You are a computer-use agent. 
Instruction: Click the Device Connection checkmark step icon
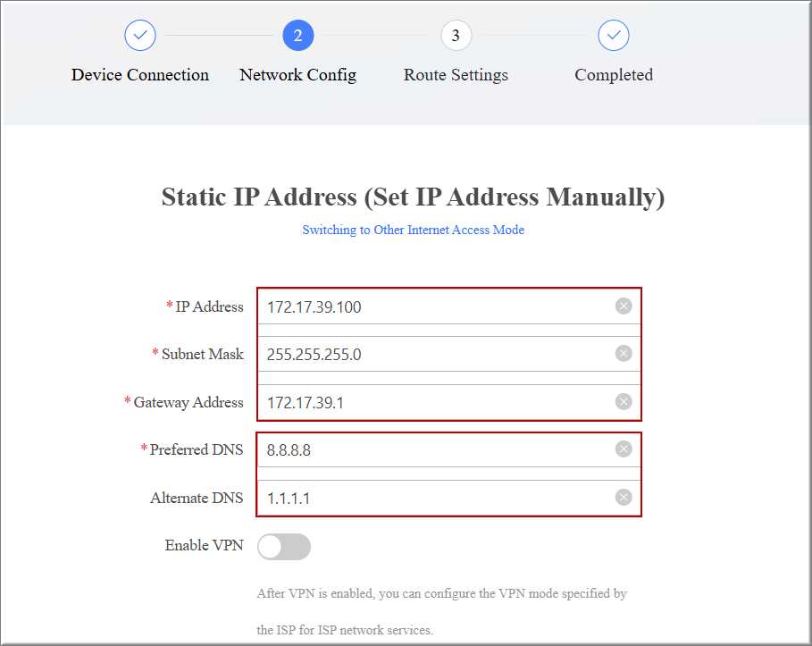(140, 36)
